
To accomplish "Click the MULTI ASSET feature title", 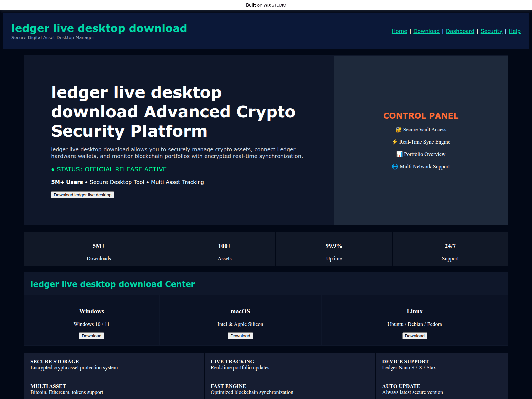I will click(x=48, y=386).
